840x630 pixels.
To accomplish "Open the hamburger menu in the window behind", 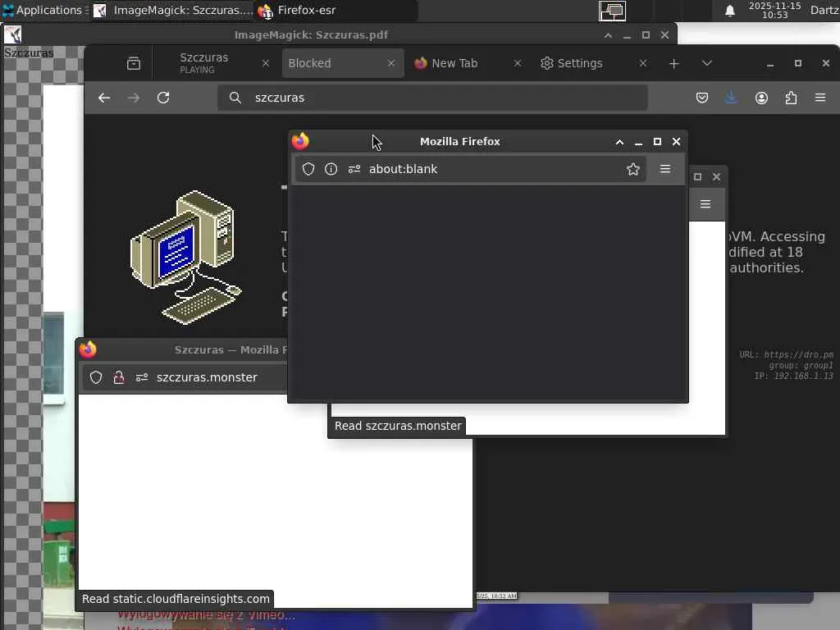I will coord(705,204).
